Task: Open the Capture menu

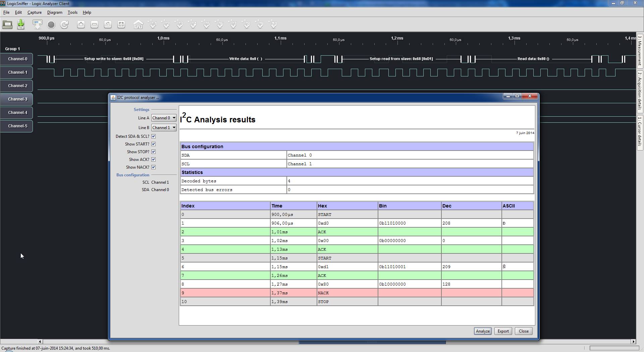Action: (x=35, y=12)
